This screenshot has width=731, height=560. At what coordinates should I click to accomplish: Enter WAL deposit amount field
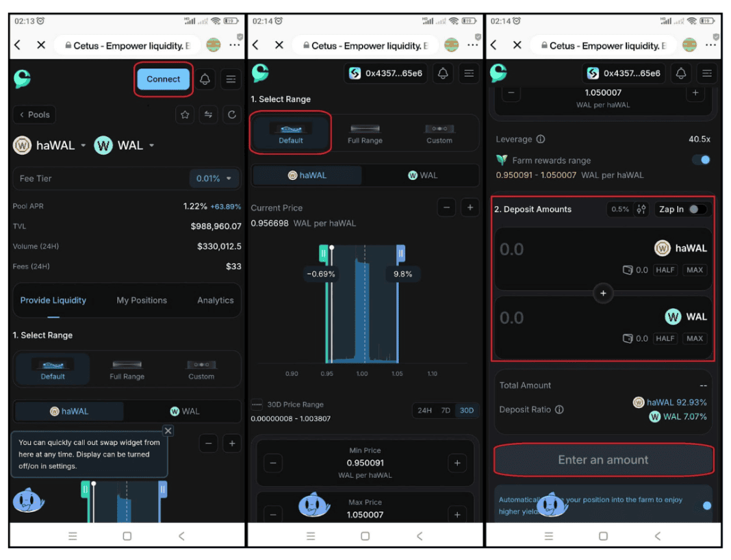511,318
